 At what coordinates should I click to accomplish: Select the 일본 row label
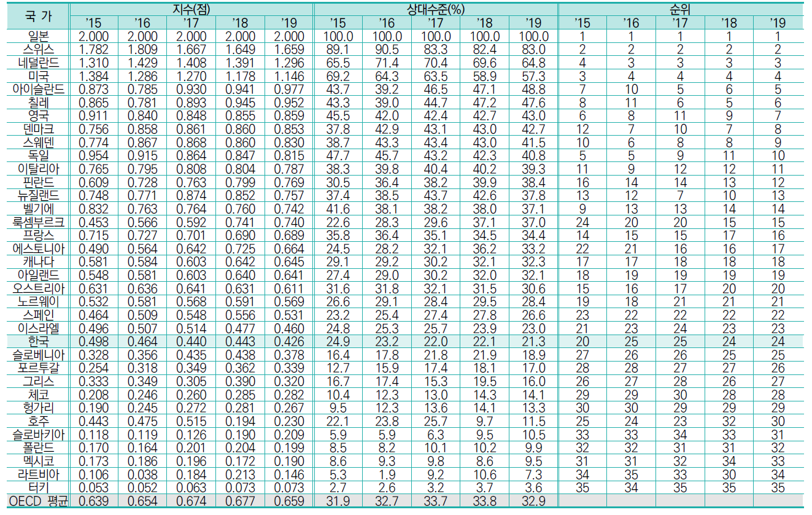click(38, 36)
